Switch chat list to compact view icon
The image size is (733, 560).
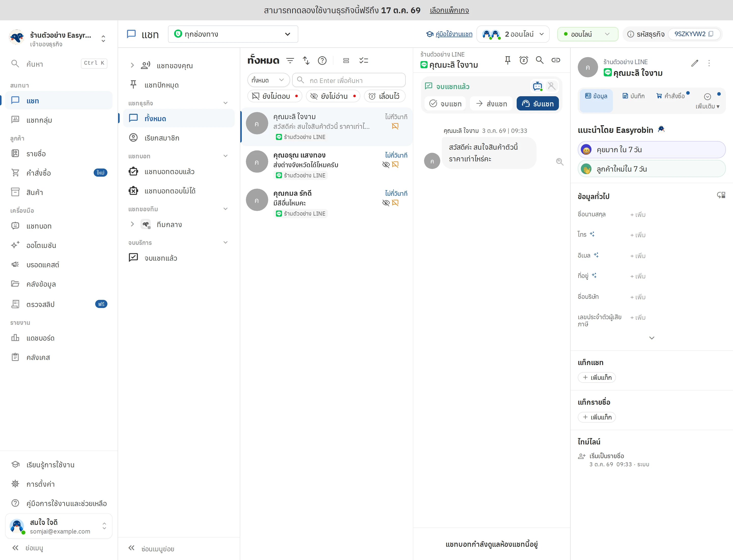pyautogui.click(x=346, y=61)
